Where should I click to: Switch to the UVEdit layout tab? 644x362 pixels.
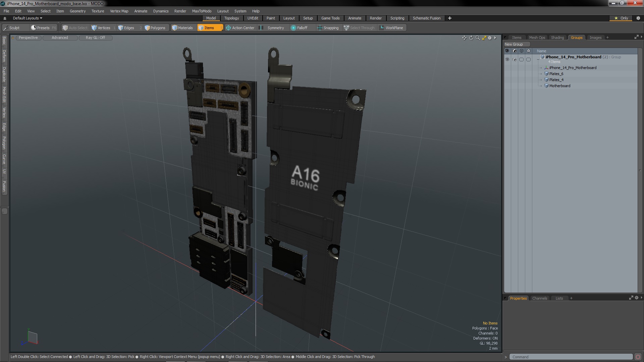253,18
